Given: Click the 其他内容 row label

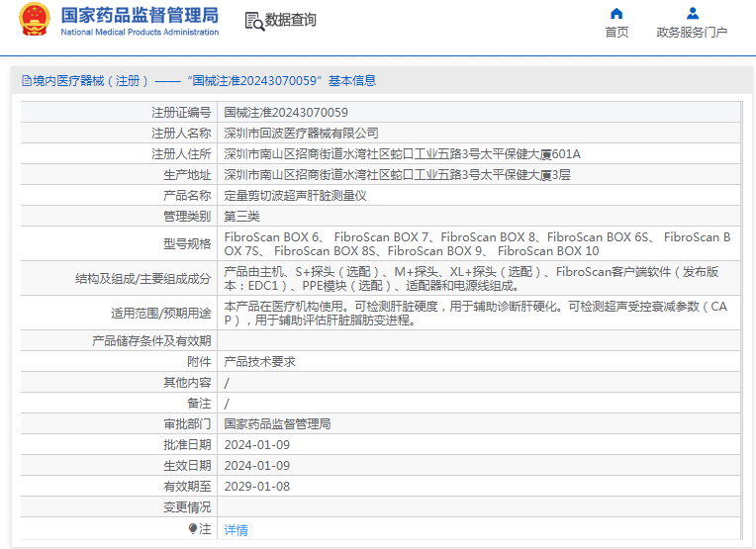Looking at the screenshot, I should tap(187, 382).
